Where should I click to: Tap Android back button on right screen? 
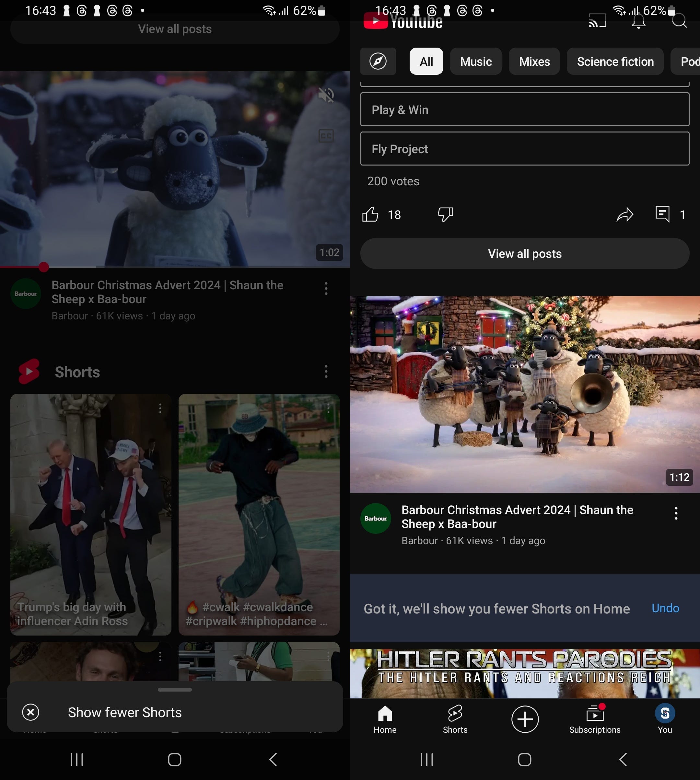(623, 759)
